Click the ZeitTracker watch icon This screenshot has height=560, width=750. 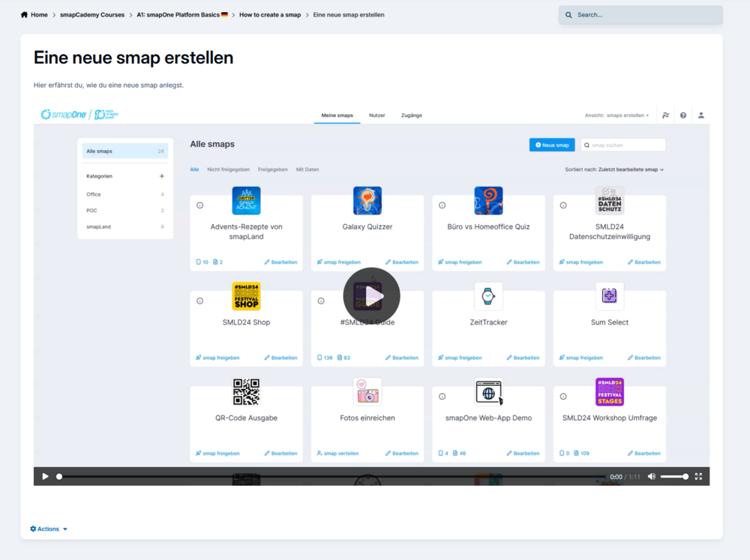[x=488, y=297]
